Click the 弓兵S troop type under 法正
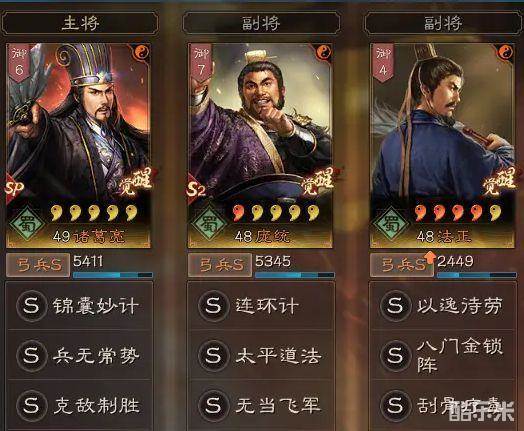Image resolution: width=524 pixels, height=431 pixels. [x=402, y=265]
